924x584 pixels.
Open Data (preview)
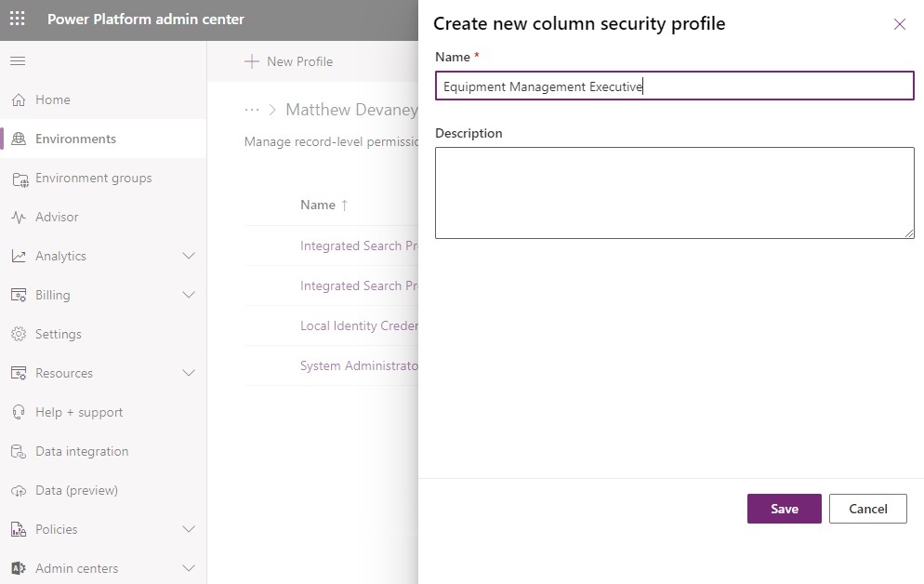pyautogui.click(x=77, y=490)
